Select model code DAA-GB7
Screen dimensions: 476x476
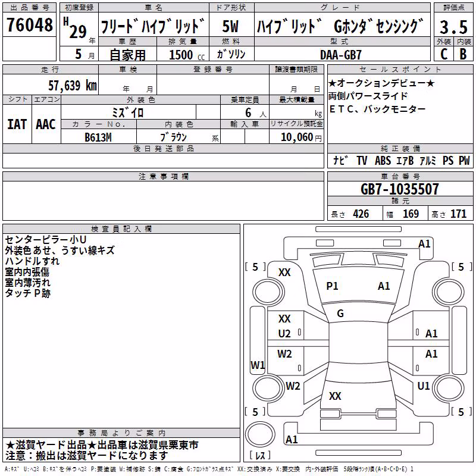pos(341,55)
